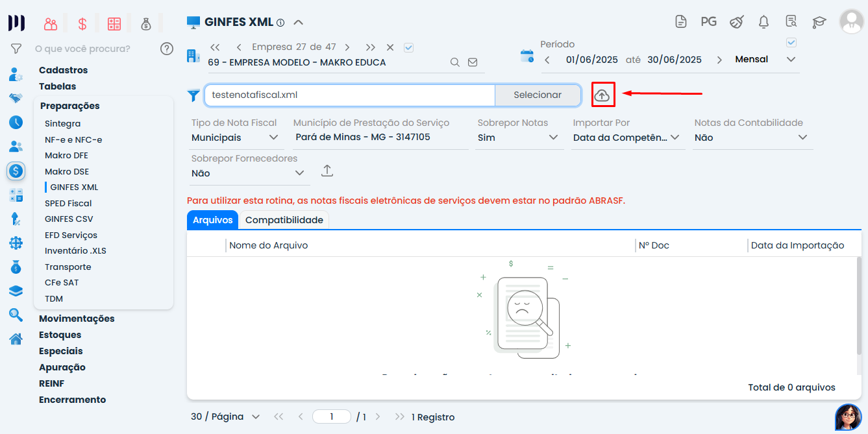
Task: Clear company selection X icon
Action: click(x=390, y=47)
